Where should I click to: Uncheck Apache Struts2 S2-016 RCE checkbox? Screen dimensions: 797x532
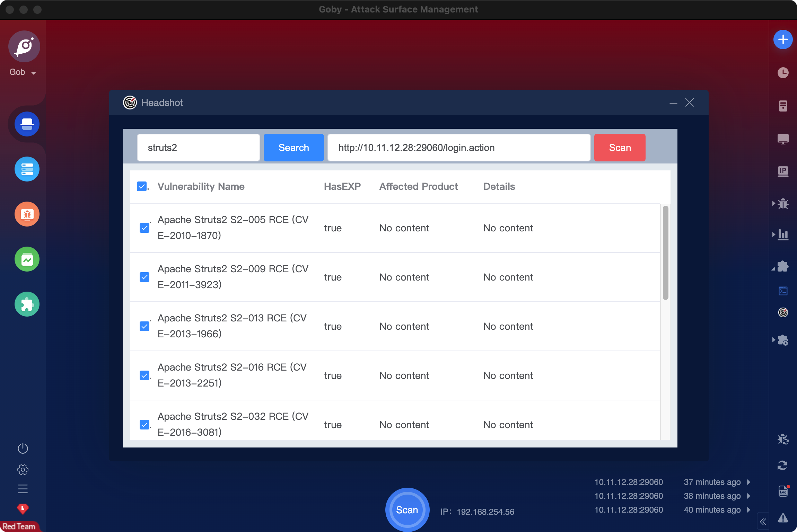coord(144,375)
